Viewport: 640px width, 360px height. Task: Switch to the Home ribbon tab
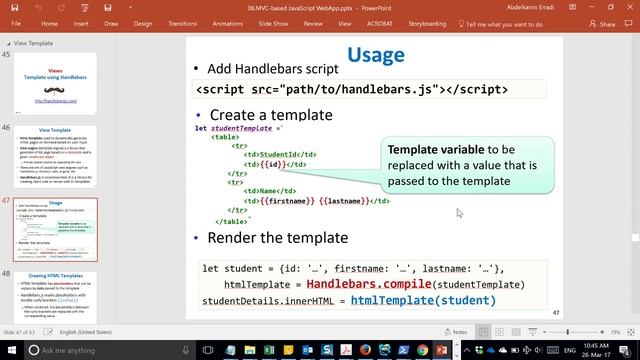[x=49, y=24]
